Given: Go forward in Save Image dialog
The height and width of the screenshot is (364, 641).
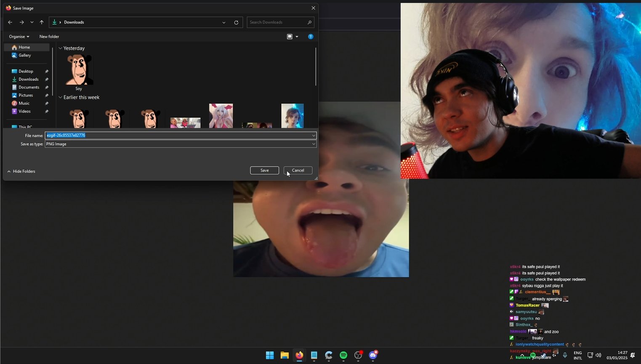Looking at the screenshot, I should point(21,22).
